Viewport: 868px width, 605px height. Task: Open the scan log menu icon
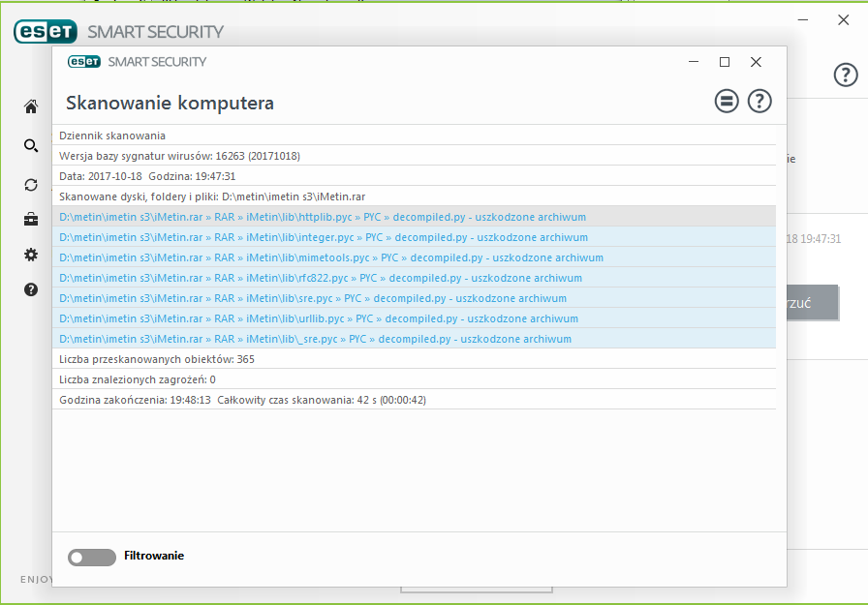tap(727, 102)
